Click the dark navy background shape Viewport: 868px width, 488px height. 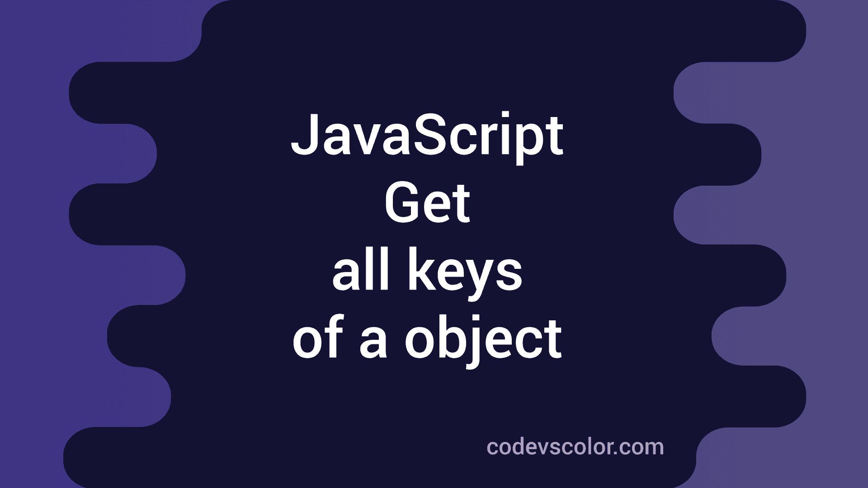pyautogui.click(x=434, y=244)
